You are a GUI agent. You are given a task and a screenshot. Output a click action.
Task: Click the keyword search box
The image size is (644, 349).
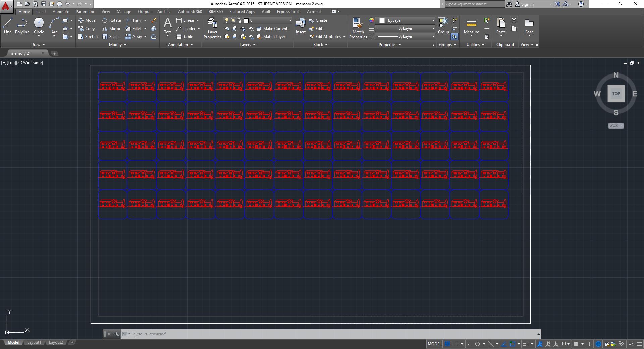[474, 4]
